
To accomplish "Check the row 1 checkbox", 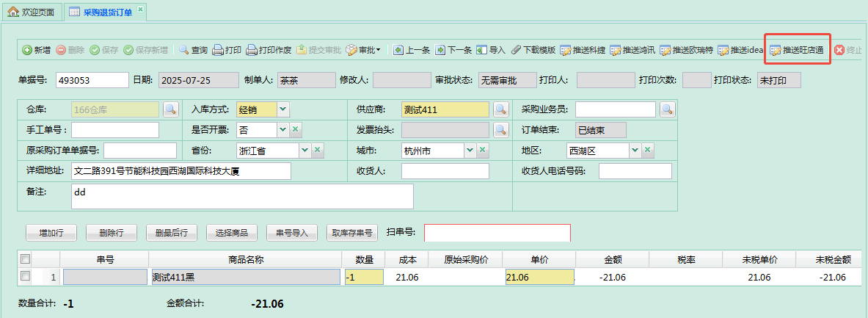I will (26, 276).
